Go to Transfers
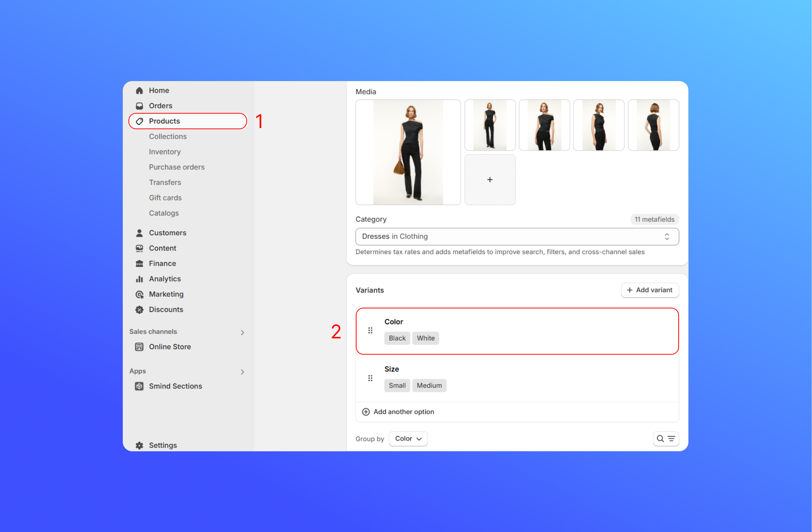Image resolution: width=812 pixels, height=532 pixels. click(165, 183)
